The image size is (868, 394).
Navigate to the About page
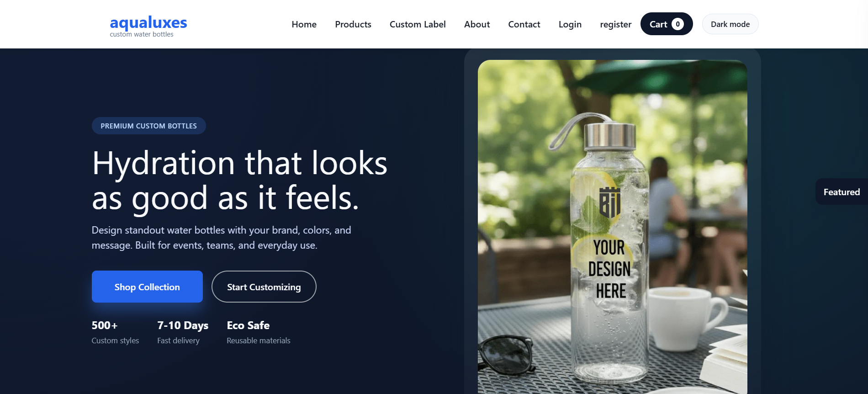tap(476, 24)
